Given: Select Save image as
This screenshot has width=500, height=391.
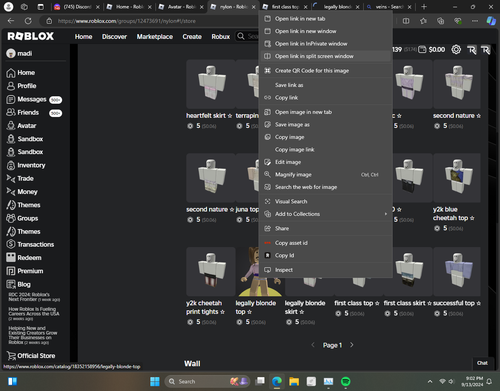Looking at the screenshot, I should click(326, 125).
